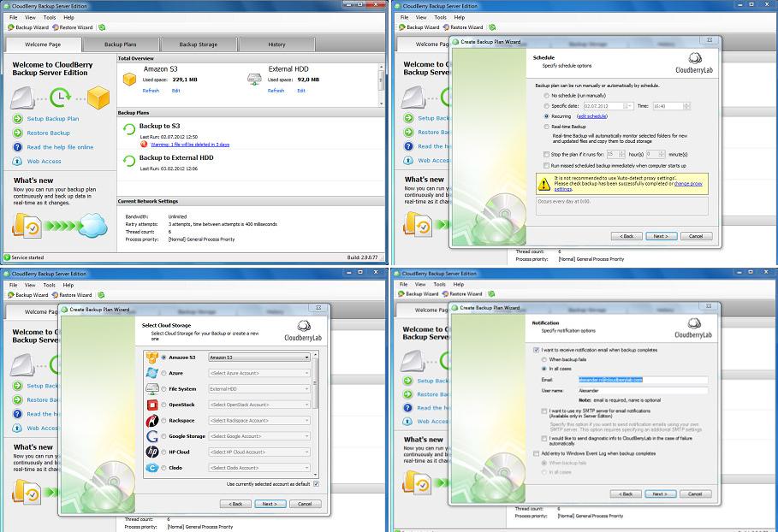Open the Select HP Cloud Account dropdown
Screen dimensions: 778x532
point(259,452)
